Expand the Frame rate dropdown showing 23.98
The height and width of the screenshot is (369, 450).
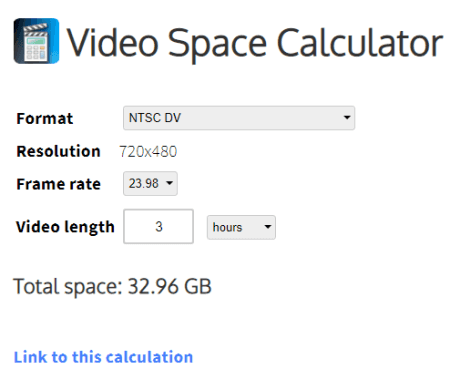(x=150, y=183)
